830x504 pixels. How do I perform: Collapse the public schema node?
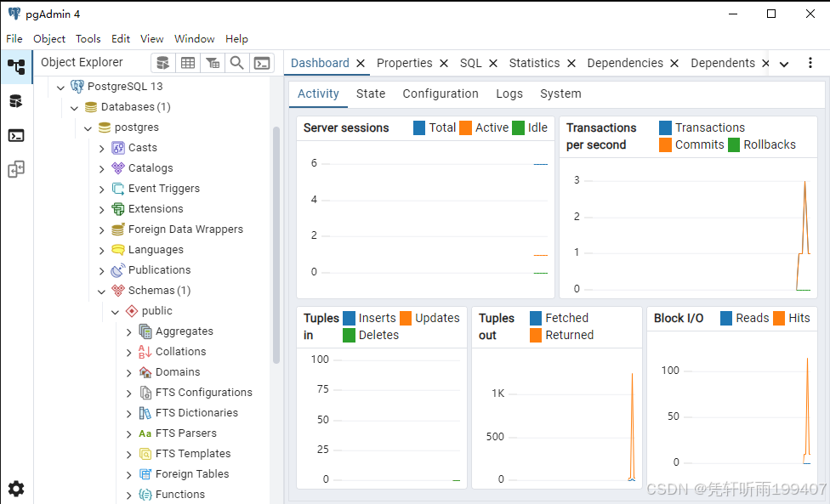pyautogui.click(x=116, y=312)
